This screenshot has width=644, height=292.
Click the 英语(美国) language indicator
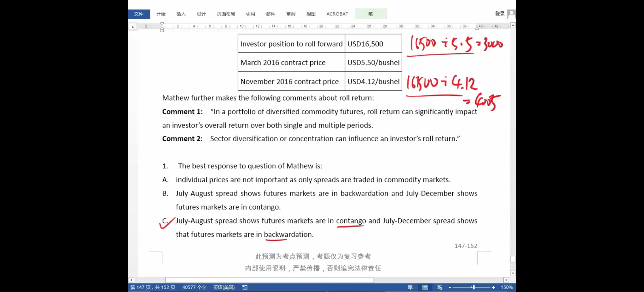[224, 287]
